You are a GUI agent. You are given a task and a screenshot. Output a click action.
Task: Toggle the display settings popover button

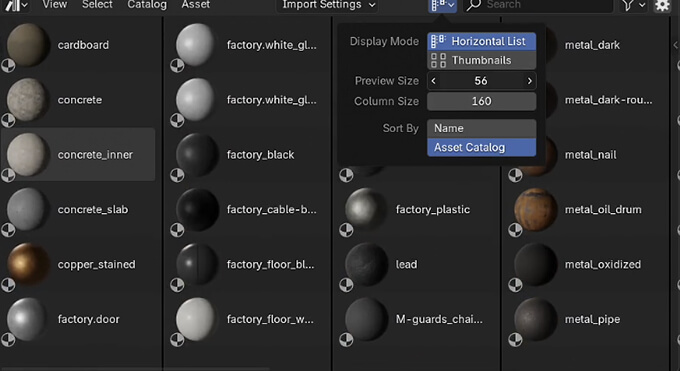click(442, 6)
